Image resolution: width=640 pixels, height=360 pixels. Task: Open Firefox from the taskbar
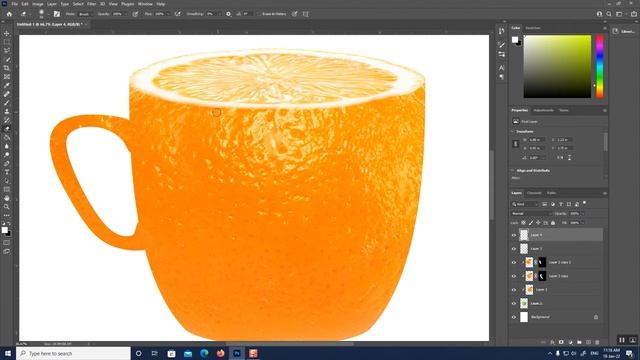click(x=220, y=353)
